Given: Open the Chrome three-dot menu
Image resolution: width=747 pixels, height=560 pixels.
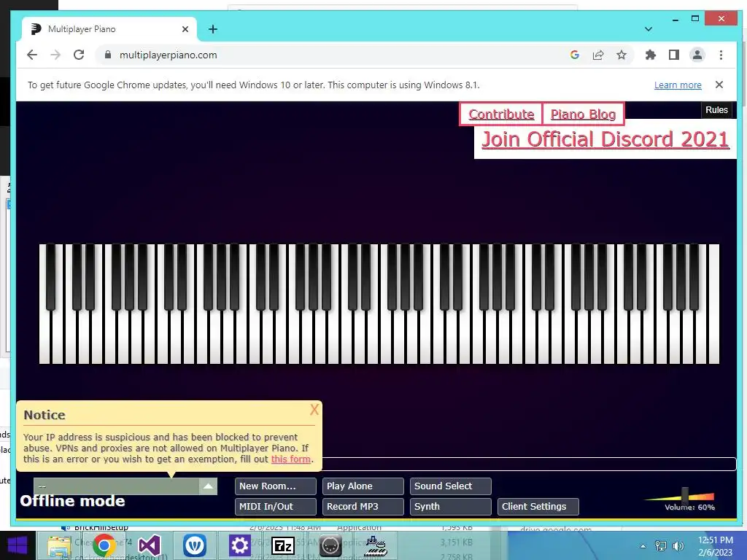Looking at the screenshot, I should tap(721, 55).
